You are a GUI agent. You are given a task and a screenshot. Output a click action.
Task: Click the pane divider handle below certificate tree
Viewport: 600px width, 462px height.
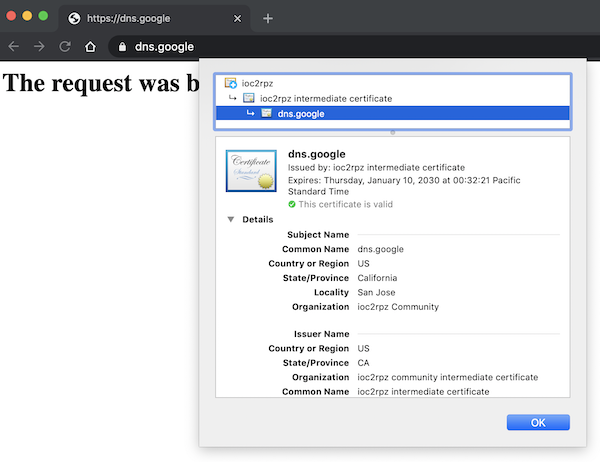pos(393,132)
